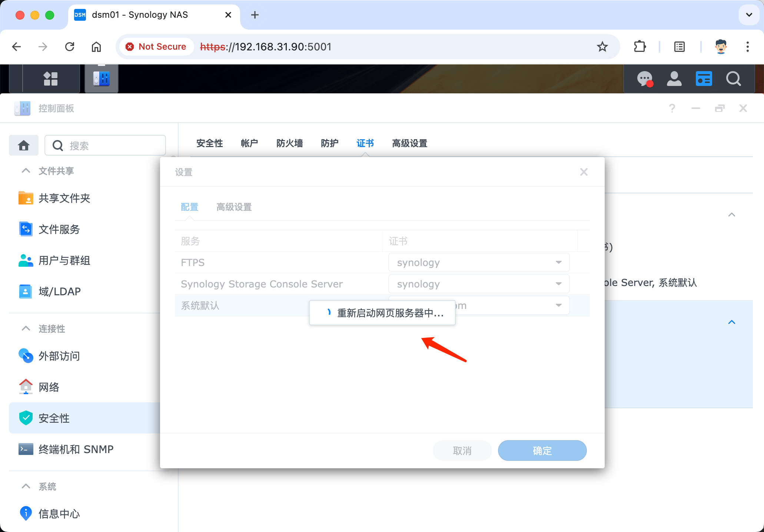Click the DSM search magnifier icon
The width and height of the screenshot is (764, 532).
(x=733, y=79)
